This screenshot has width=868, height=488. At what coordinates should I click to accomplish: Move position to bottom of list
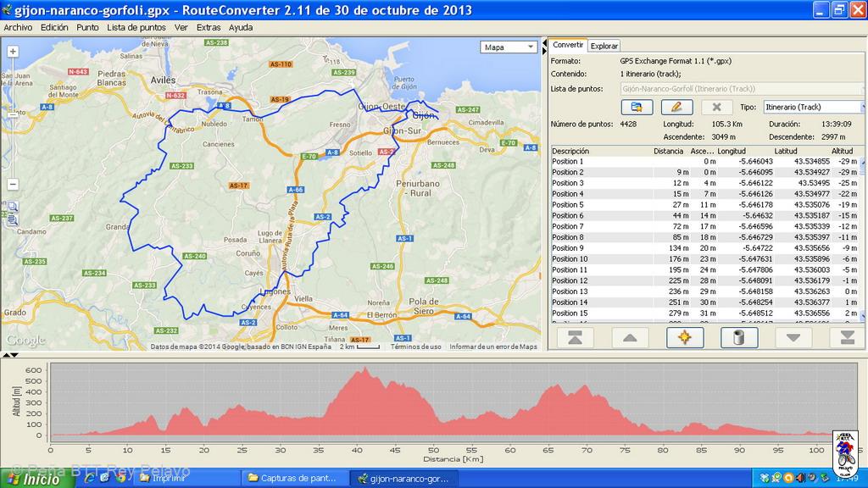pos(846,337)
